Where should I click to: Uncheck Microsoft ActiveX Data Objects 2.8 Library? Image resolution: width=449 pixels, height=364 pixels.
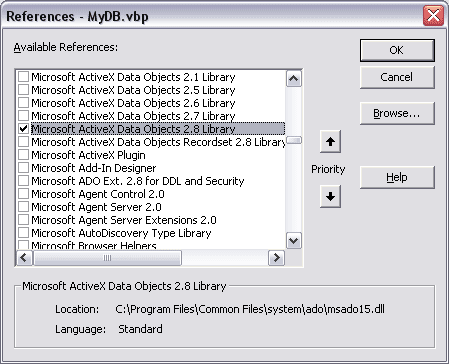tap(23, 129)
